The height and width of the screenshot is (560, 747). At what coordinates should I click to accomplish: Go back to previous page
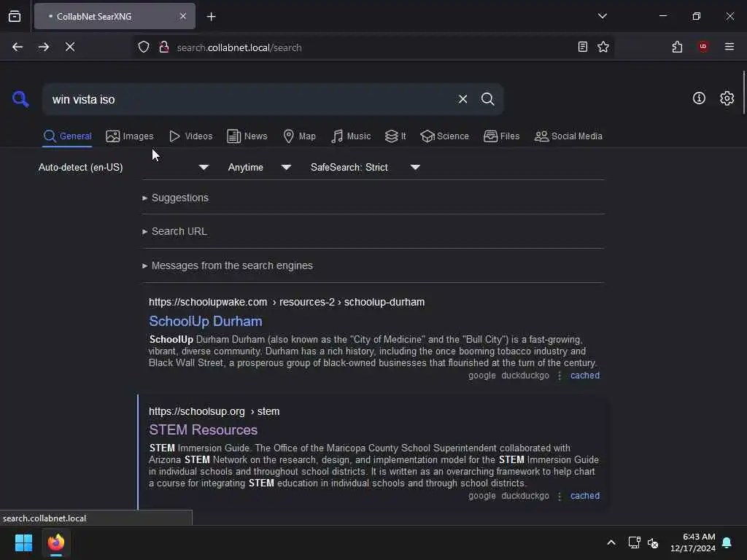[x=18, y=47]
